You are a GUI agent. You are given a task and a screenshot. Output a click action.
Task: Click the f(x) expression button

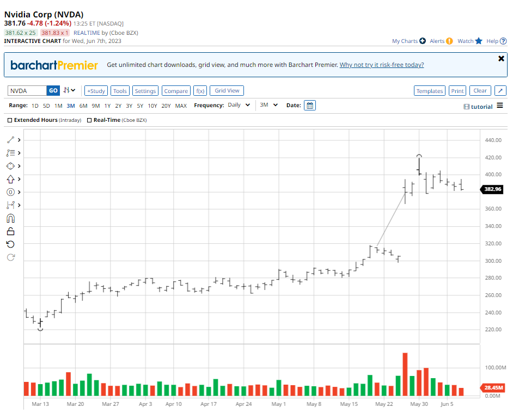point(200,91)
